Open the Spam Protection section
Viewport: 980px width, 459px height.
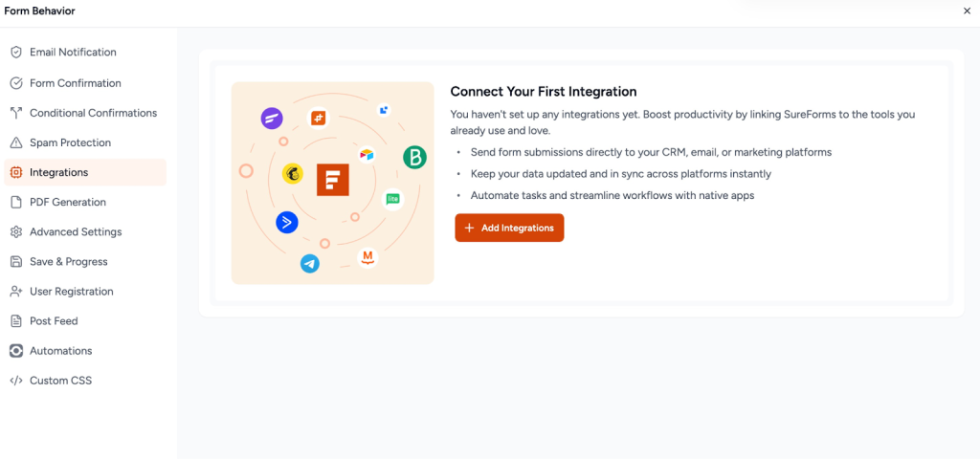(70, 143)
